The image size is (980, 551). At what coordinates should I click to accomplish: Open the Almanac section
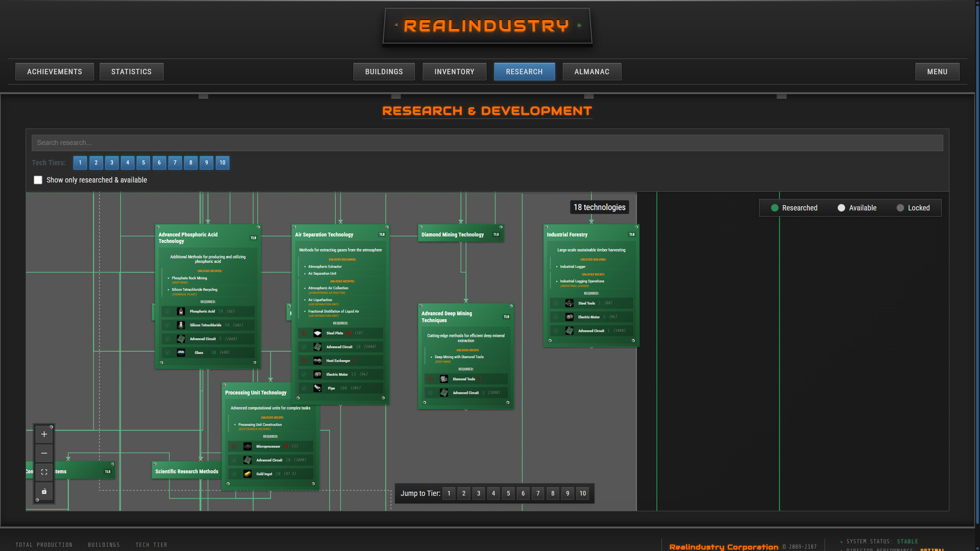(592, 71)
